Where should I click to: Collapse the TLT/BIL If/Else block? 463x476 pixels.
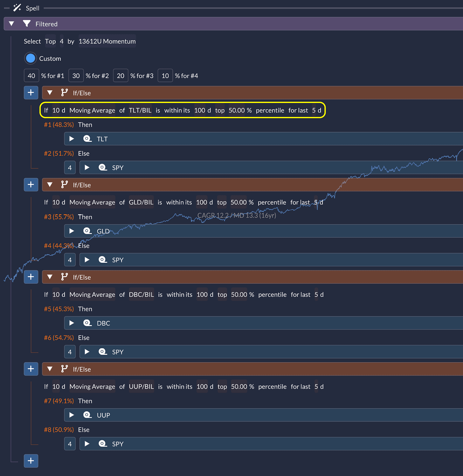tap(50, 93)
